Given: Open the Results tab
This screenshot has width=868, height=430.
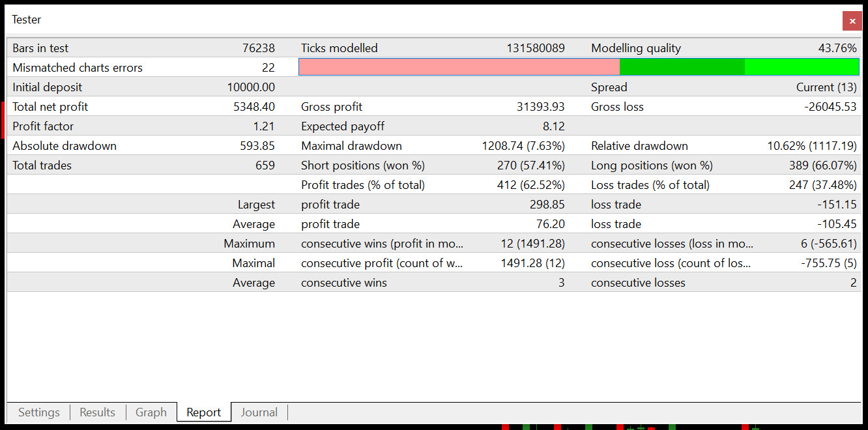Looking at the screenshot, I should point(98,412).
